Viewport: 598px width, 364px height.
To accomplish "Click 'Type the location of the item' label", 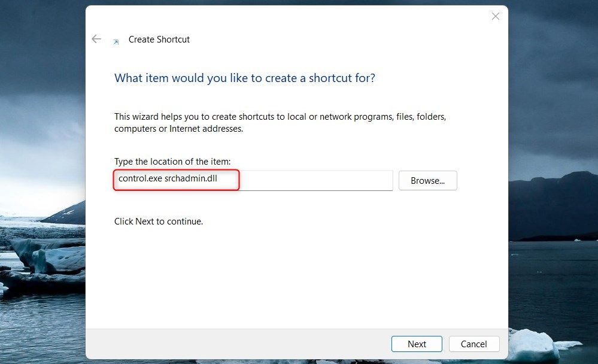I will (x=172, y=162).
